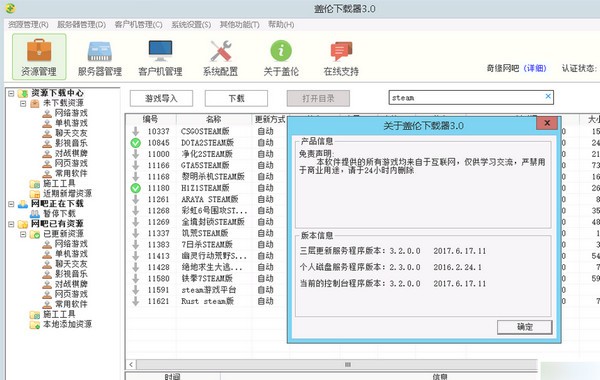Select 影视音乐 under 未下载资源
The height and width of the screenshot is (380, 600).
[71, 143]
